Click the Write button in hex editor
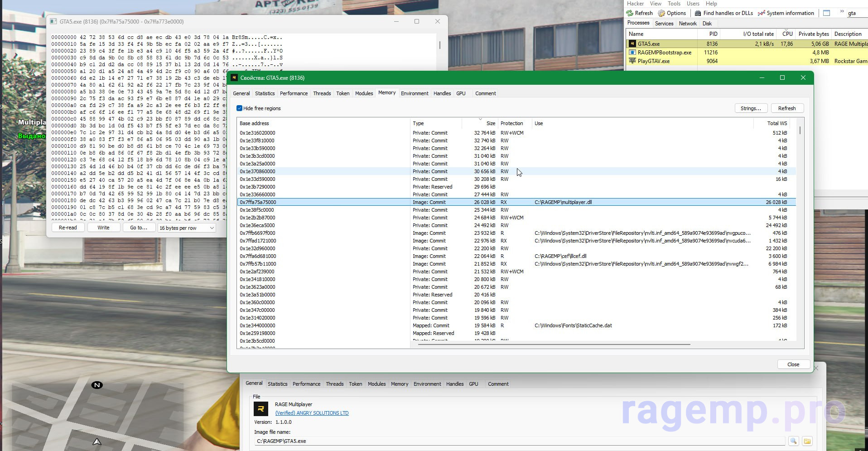 tap(103, 228)
